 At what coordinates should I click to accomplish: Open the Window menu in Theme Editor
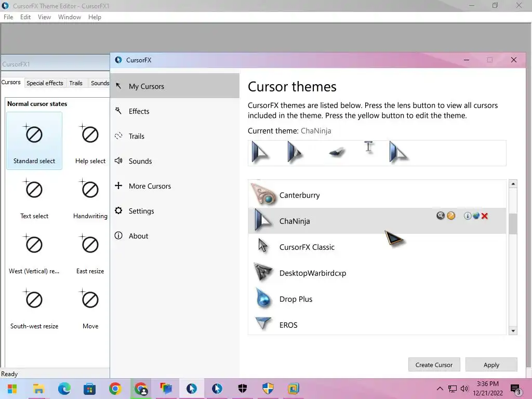[x=70, y=17]
